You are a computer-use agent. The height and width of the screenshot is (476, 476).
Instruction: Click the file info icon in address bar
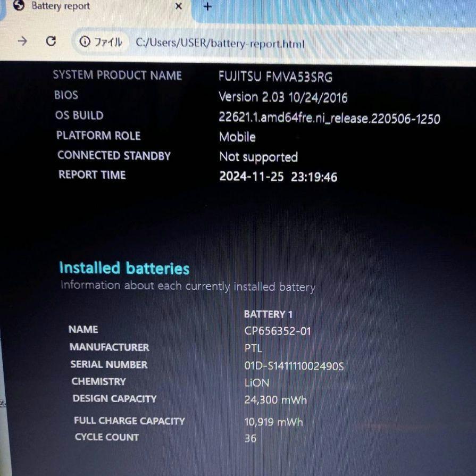click(x=85, y=41)
